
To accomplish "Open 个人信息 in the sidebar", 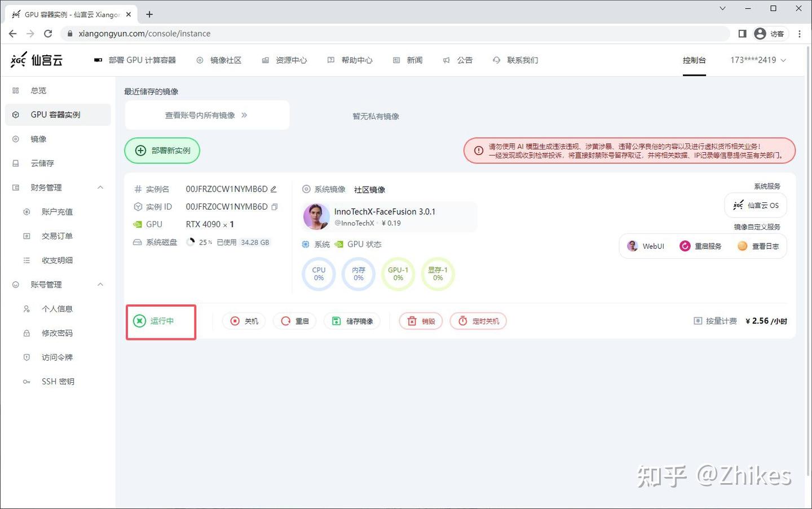I will 58,309.
